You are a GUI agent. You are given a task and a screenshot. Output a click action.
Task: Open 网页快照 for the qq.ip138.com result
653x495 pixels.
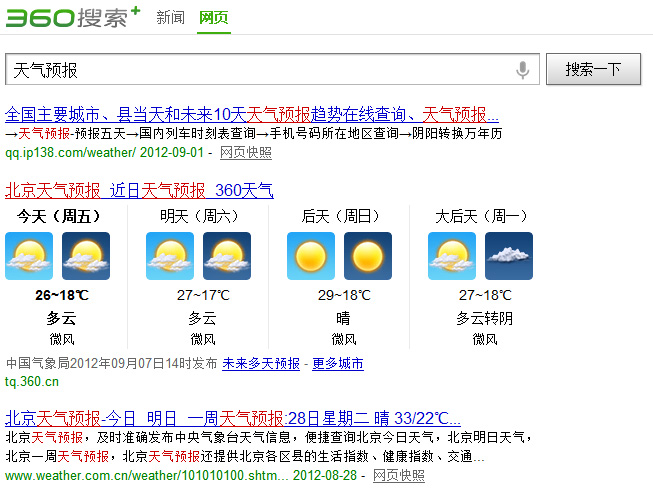246,152
